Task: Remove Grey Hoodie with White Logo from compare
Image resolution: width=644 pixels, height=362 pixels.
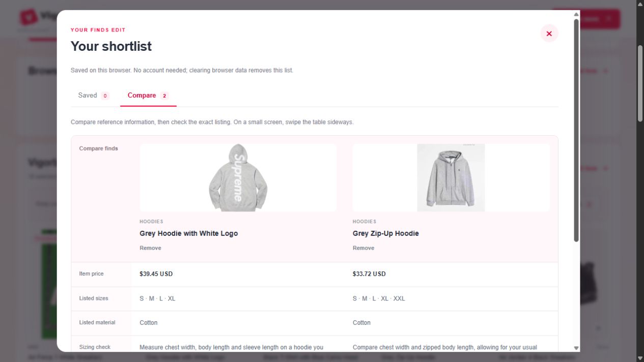Action: pyautogui.click(x=150, y=248)
